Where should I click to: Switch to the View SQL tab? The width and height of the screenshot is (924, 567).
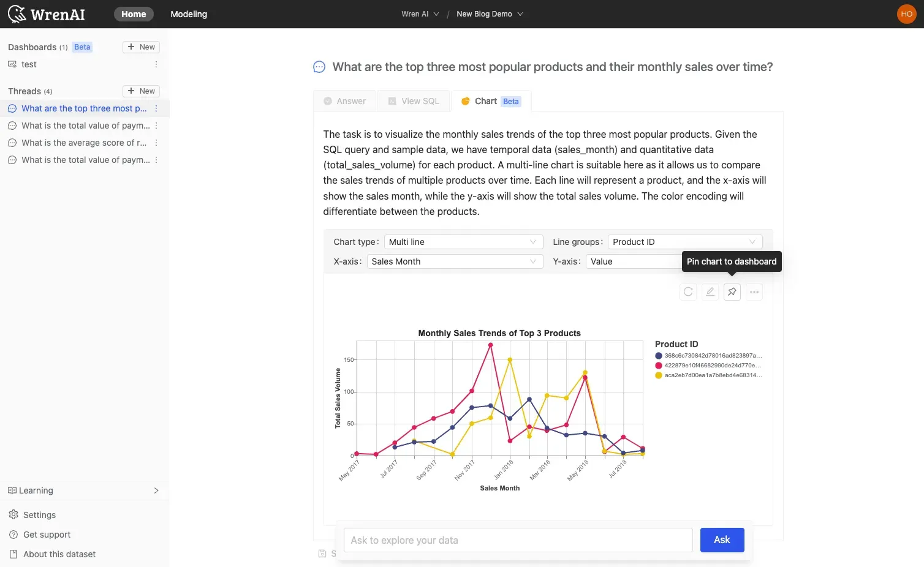coord(414,101)
